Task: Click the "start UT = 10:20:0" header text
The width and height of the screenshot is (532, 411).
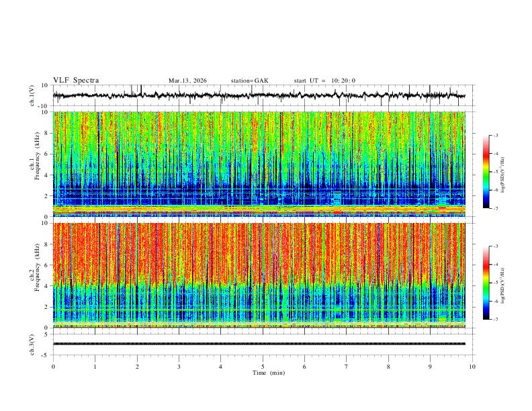Action: pyautogui.click(x=324, y=81)
